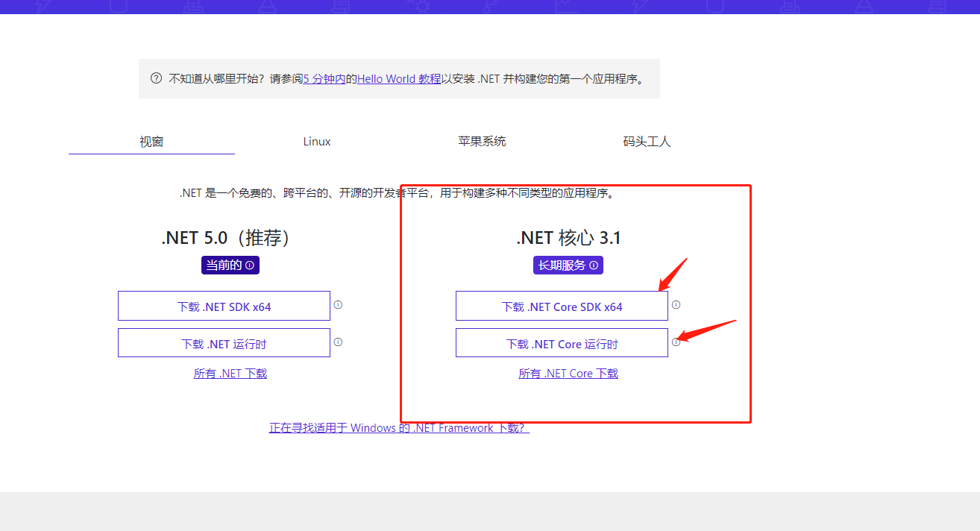This screenshot has width=980, height=531.
Task: Open the 5 分钟内 link
Action: (324, 78)
